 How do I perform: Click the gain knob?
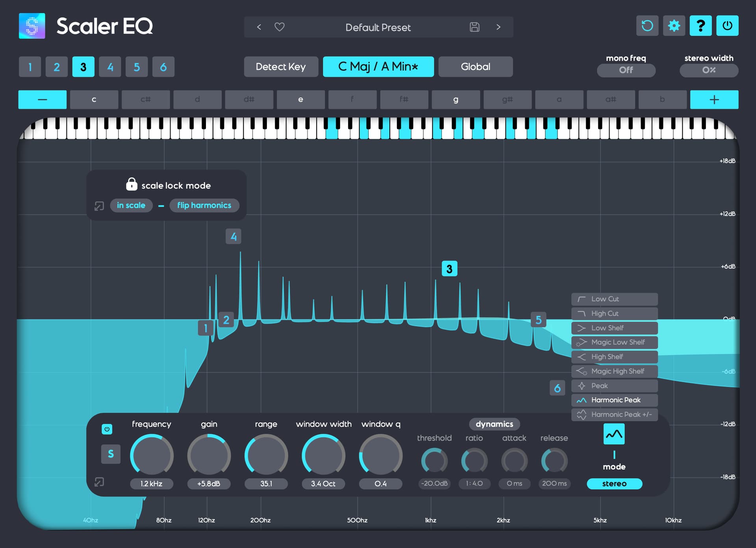coord(209,456)
